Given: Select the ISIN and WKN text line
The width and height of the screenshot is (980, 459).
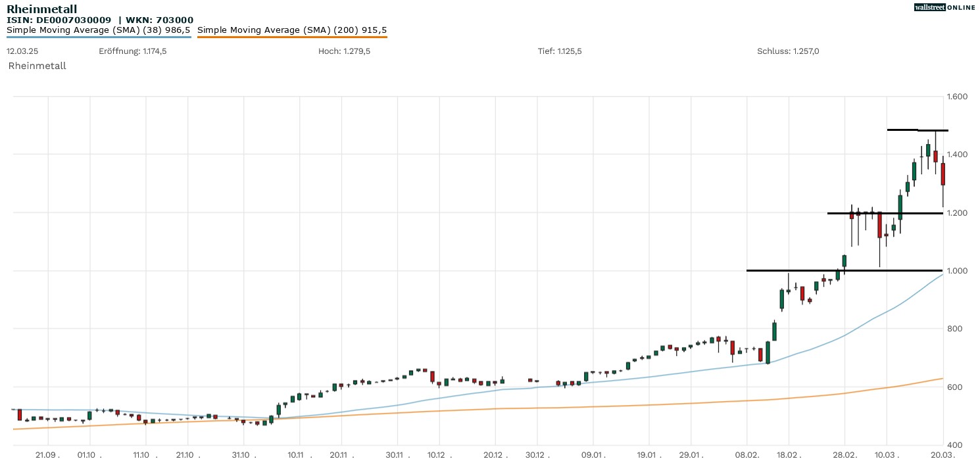Looking at the screenshot, I should 100,20.
